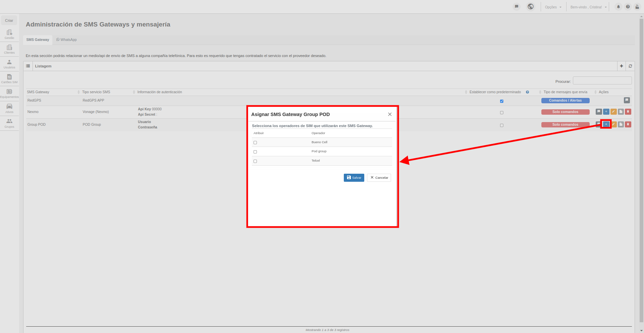
Task: Check the Telcel operator checkbox
Action: [255, 161]
